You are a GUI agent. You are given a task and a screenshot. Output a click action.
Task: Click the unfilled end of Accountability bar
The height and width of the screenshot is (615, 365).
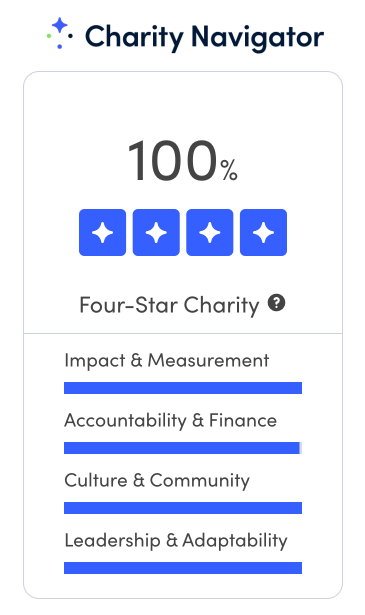tap(301, 448)
